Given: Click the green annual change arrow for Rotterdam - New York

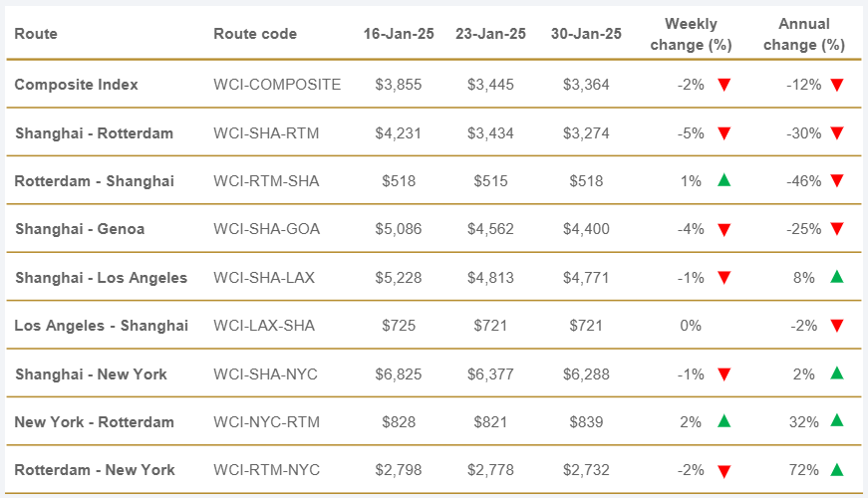Looking at the screenshot, I should 837,469.
